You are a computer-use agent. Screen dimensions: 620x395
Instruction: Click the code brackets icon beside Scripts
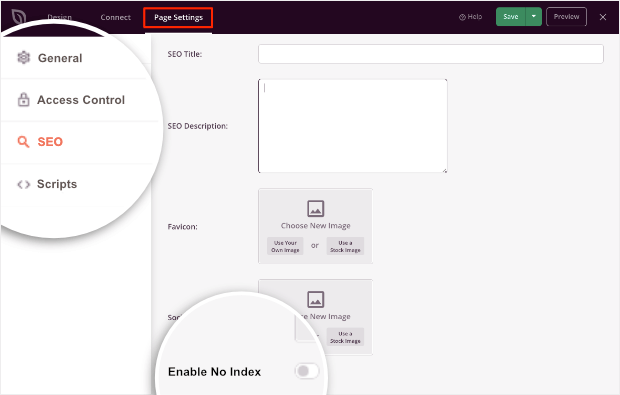pyautogui.click(x=23, y=184)
